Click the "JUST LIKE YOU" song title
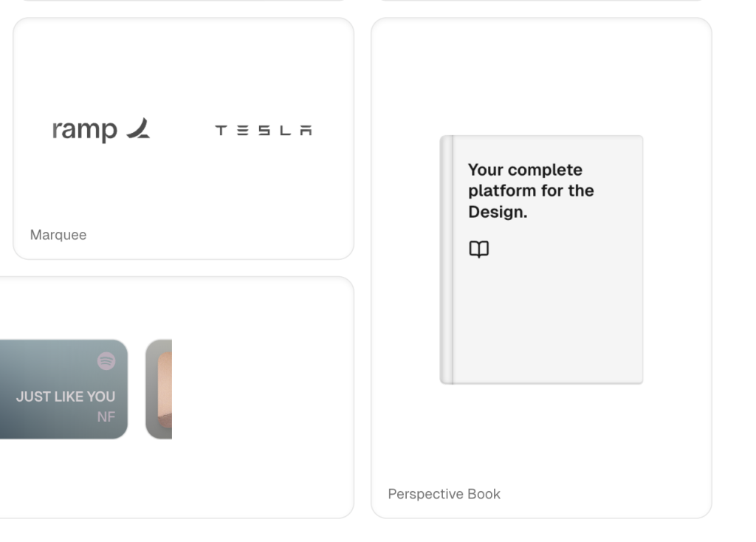This screenshot has height=542, width=756. coord(66,397)
